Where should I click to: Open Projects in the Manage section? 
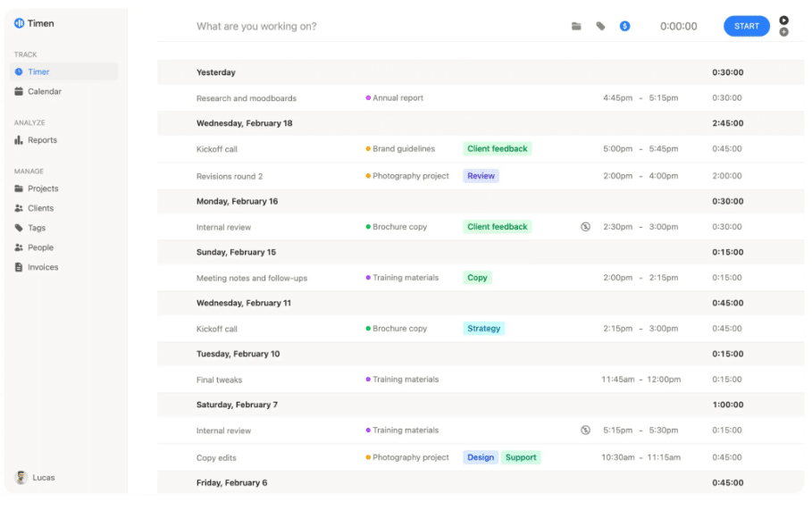63,188
